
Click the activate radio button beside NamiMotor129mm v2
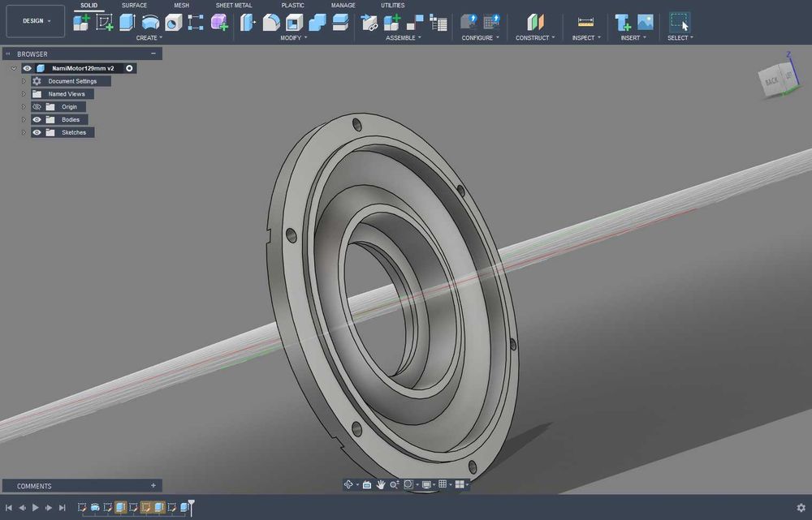[x=129, y=68]
